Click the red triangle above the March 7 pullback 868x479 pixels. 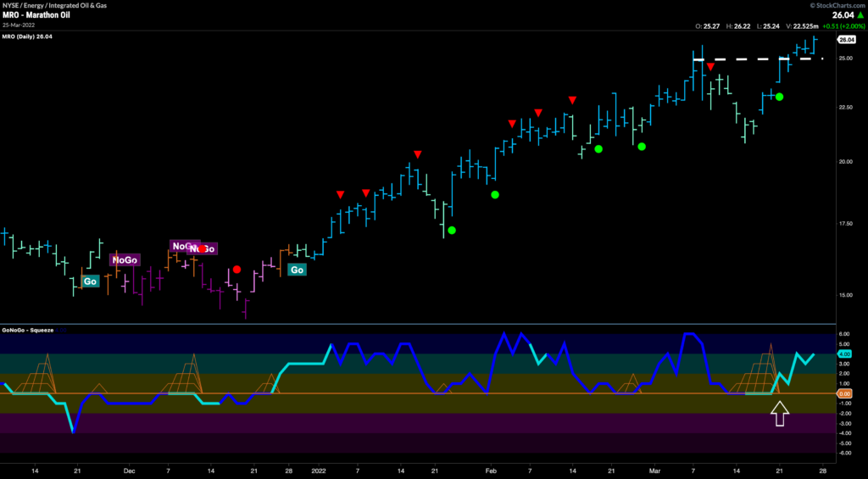click(710, 66)
